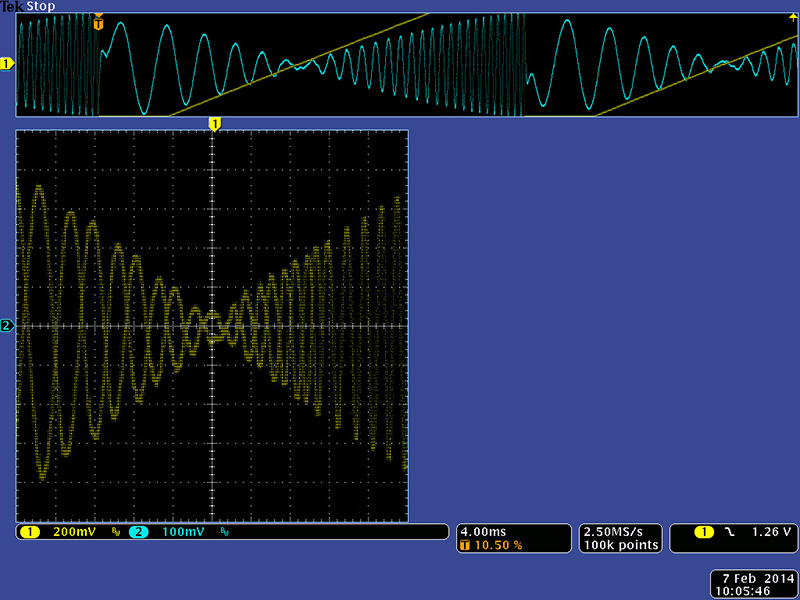Select channel 1 ground marker in overview

click(7, 64)
